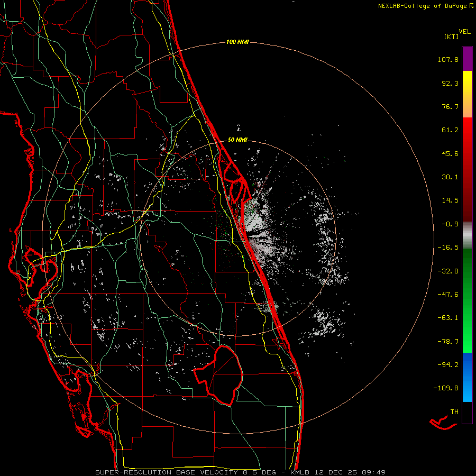476x476 pixels.
Task: Click the [KT] units label
Action: pos(452,36)
